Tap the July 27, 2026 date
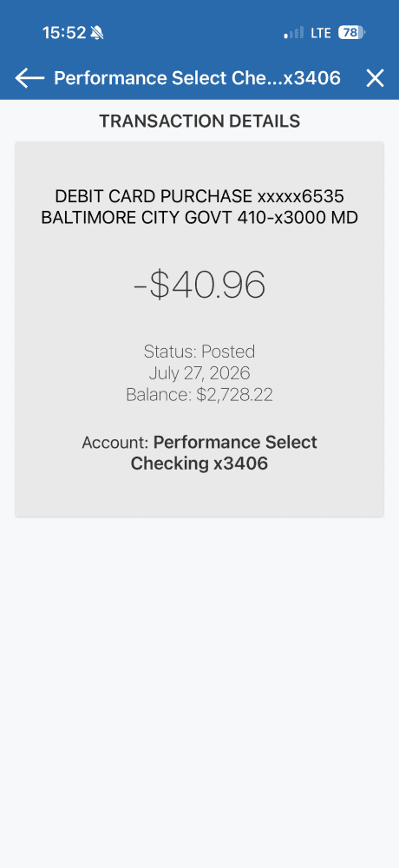 coord(199,373)
